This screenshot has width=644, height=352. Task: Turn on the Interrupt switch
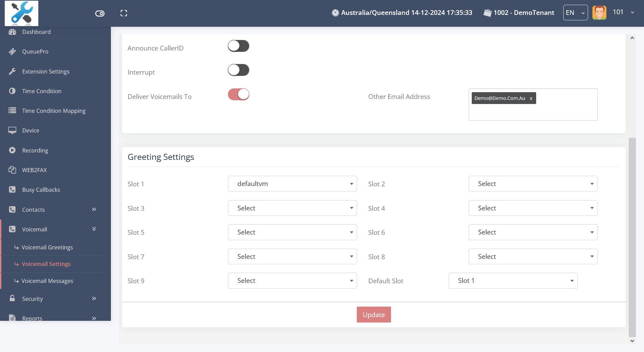click(238, 70)
